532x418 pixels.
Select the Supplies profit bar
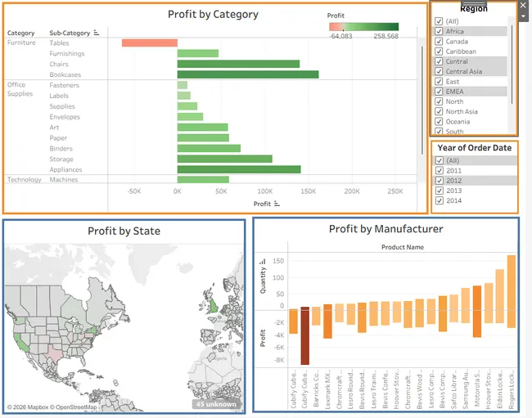pos(187,106)
